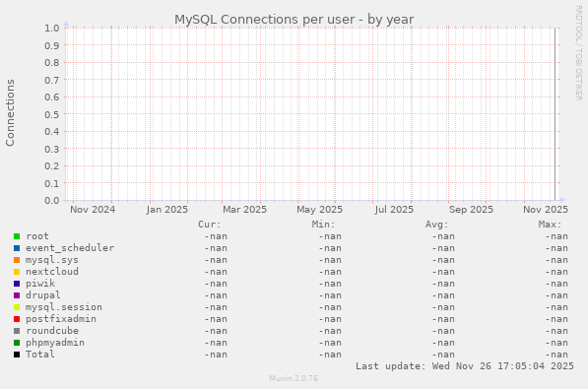The height and width of the screenshot is (389, 588).
Task: Click the 'Nov 2025' x-axis label
Action: (x=546, y=210)
